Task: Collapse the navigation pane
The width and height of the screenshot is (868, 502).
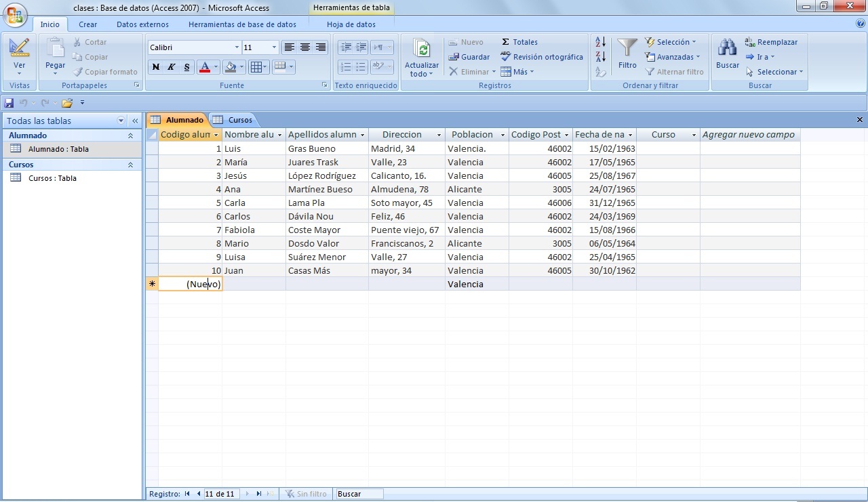Action: click(135, 121)
